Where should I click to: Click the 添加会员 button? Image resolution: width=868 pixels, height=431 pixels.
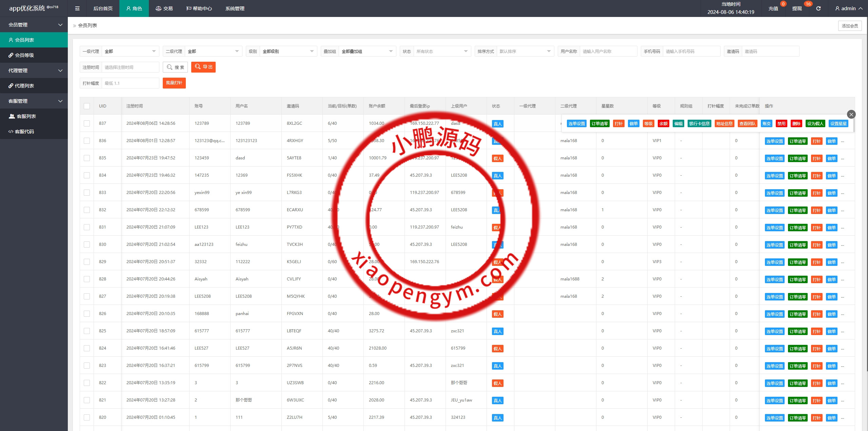click(849, 26)
